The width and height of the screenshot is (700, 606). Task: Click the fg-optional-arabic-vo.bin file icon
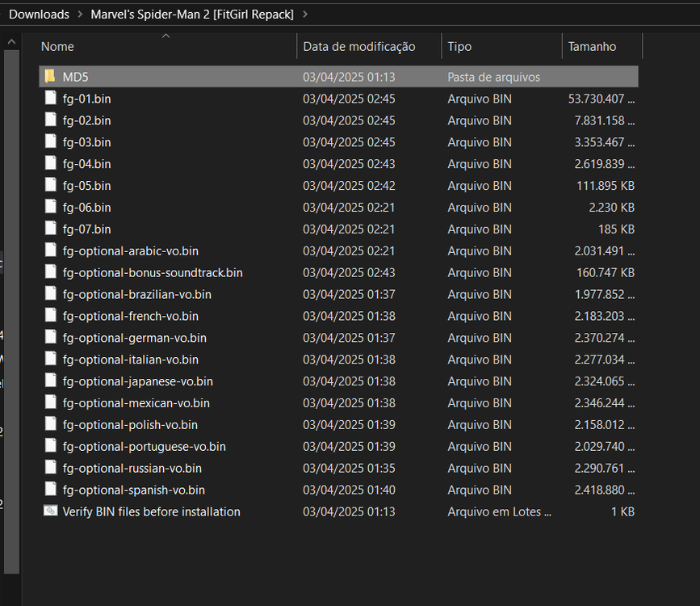(50, 251)
